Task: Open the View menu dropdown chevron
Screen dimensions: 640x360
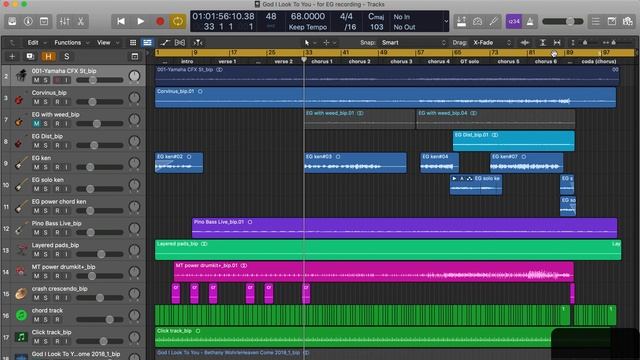Action: click(x=117, y=43)
